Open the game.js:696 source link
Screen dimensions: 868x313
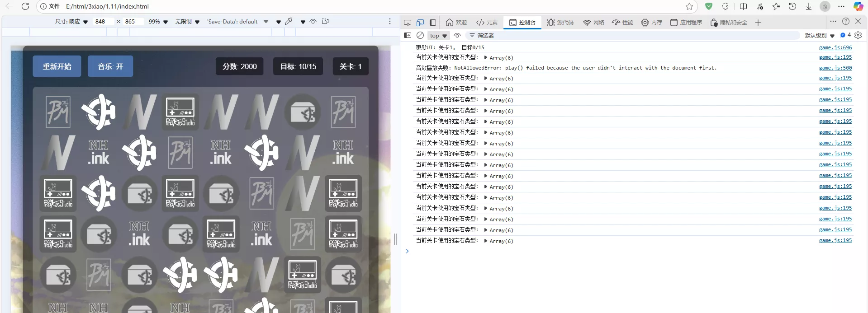[835, 47]
